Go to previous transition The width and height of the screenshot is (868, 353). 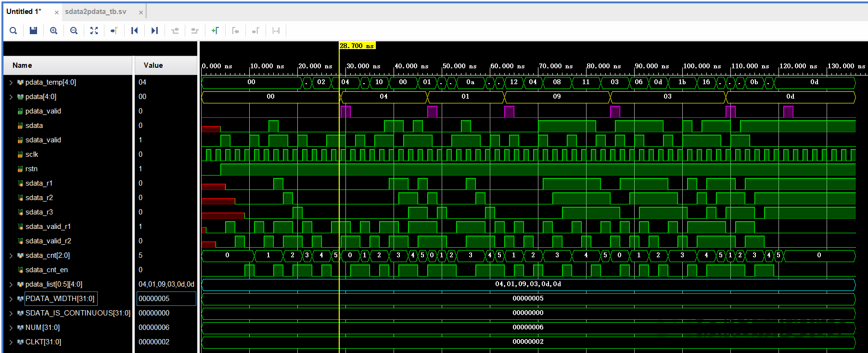[175, 31]
